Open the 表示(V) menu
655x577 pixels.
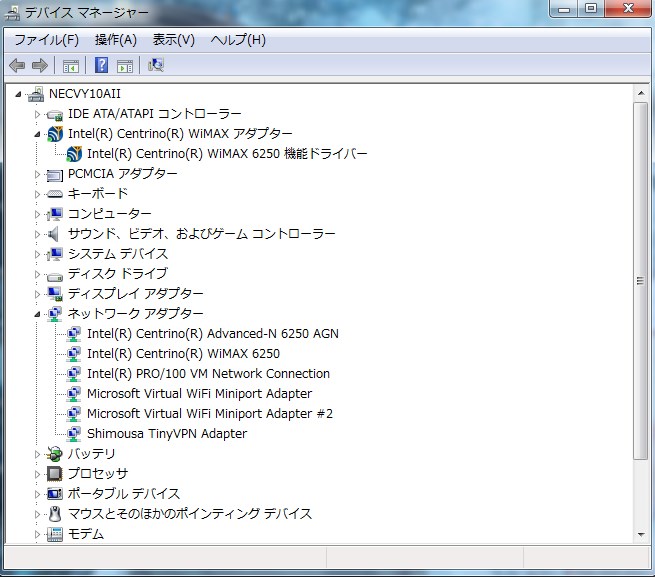[x=173, y=40]
